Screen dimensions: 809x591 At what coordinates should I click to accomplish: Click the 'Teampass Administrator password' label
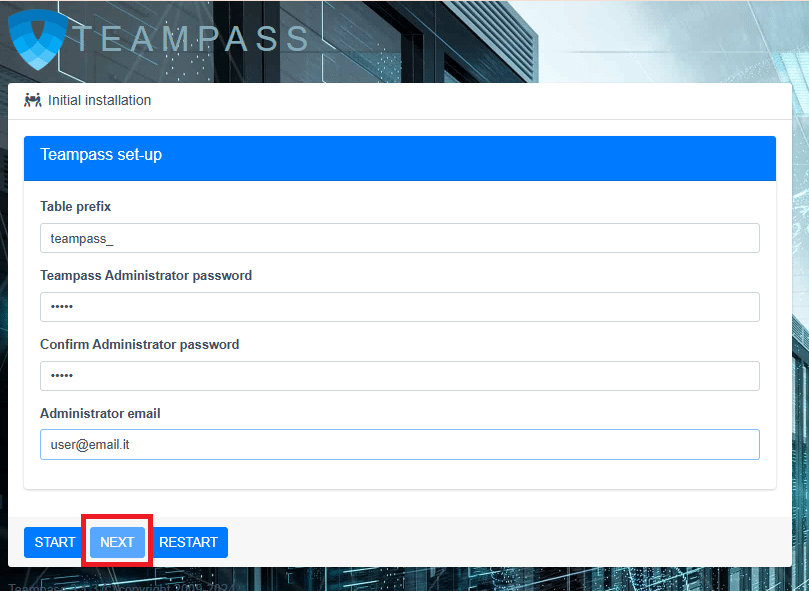tap(146, 276)
